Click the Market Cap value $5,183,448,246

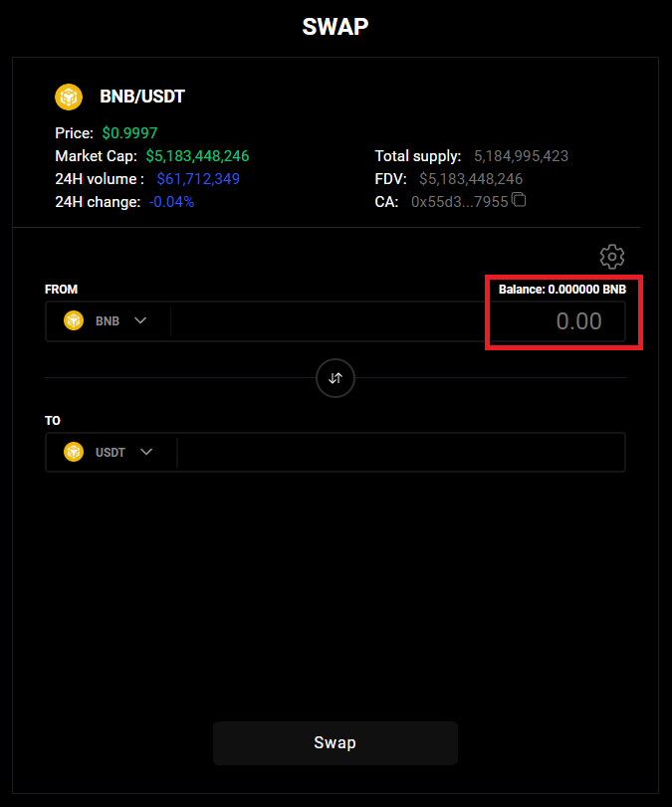pyautogui.click(x=197, y=156)
